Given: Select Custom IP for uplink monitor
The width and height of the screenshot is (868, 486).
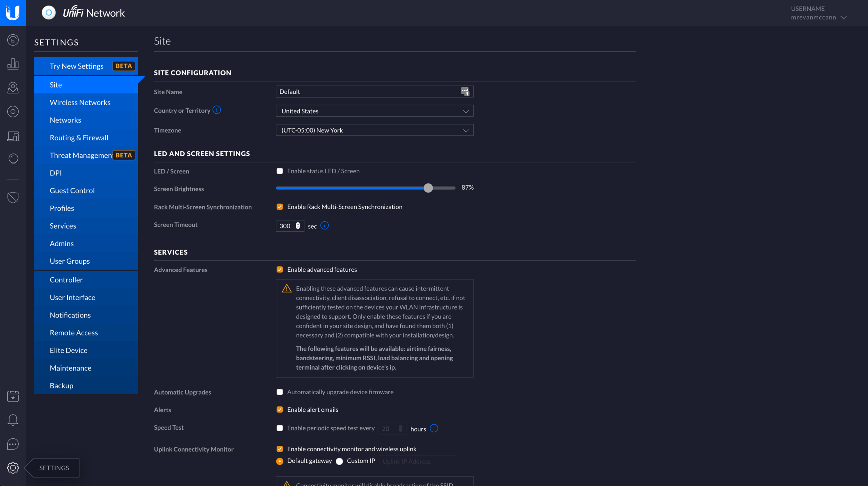Looking at the screenshot, I should click(x=340, y=461).
